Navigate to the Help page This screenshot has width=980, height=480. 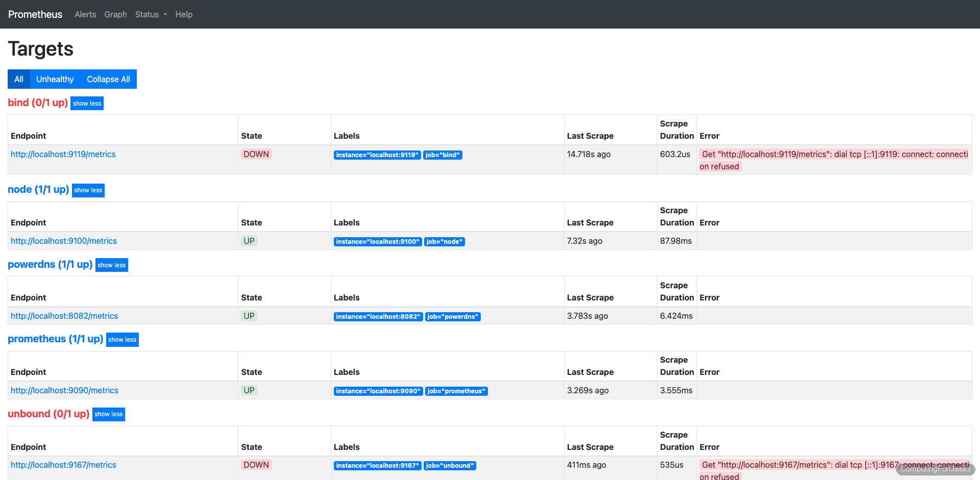[x=184, y=14]
